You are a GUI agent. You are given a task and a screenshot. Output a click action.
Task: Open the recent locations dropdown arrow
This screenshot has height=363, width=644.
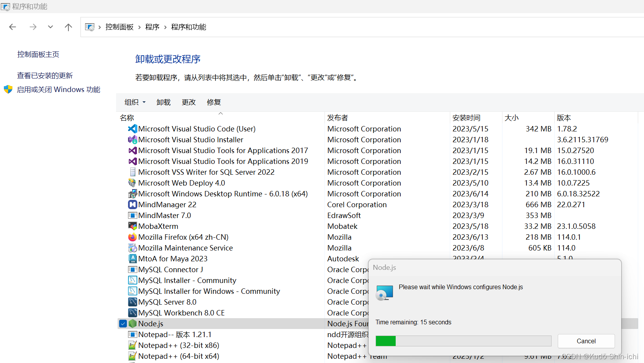pyautogui.click(x=50, y=27)
